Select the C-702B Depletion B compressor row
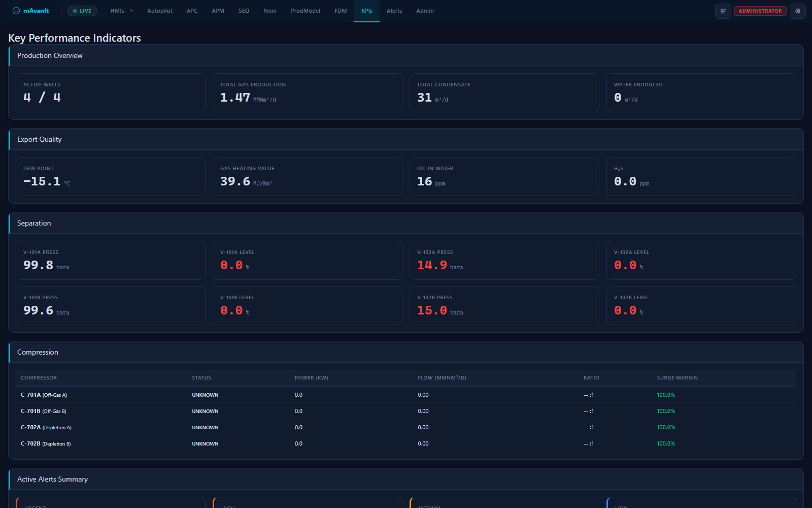Image resolution: width=812 pixels, height=508 pixels. (x=46, y=443)
